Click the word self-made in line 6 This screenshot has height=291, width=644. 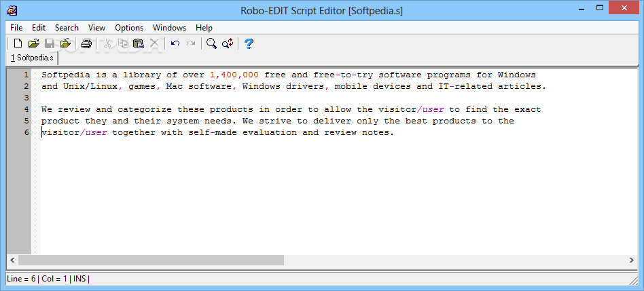pos(213,132)
